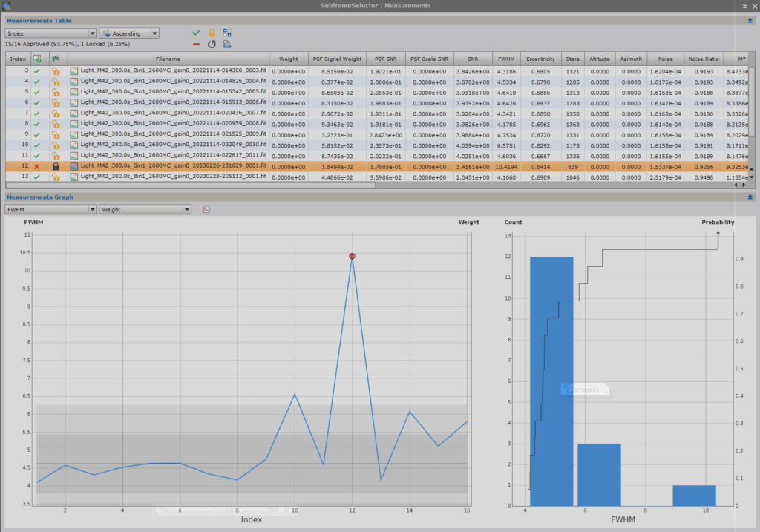
Task: Click the red outlier point at index 12
Action: tap(352, 256)
